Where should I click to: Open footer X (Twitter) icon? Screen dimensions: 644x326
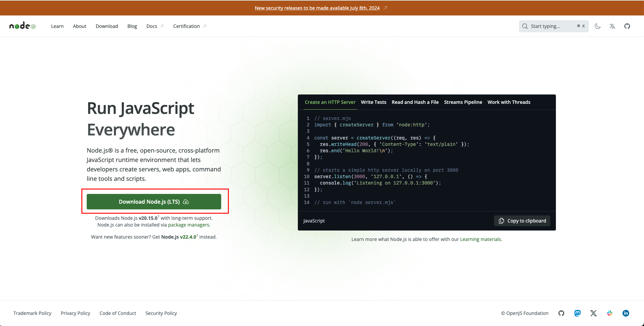[x=594, y=313]
